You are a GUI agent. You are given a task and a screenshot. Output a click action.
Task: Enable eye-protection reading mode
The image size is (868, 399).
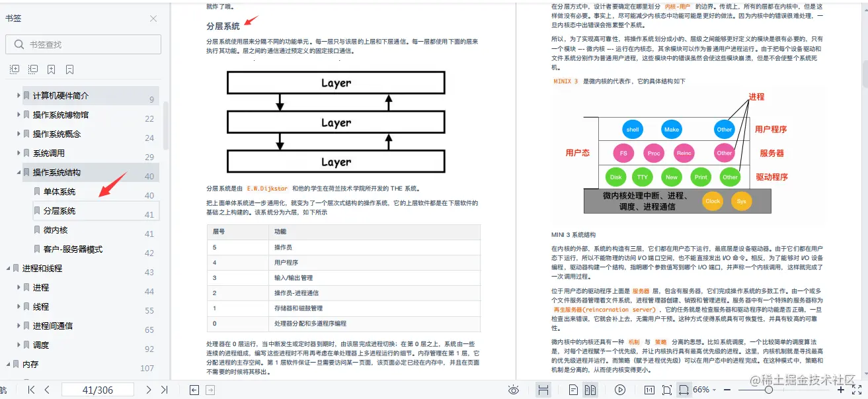tap(514, 390)
